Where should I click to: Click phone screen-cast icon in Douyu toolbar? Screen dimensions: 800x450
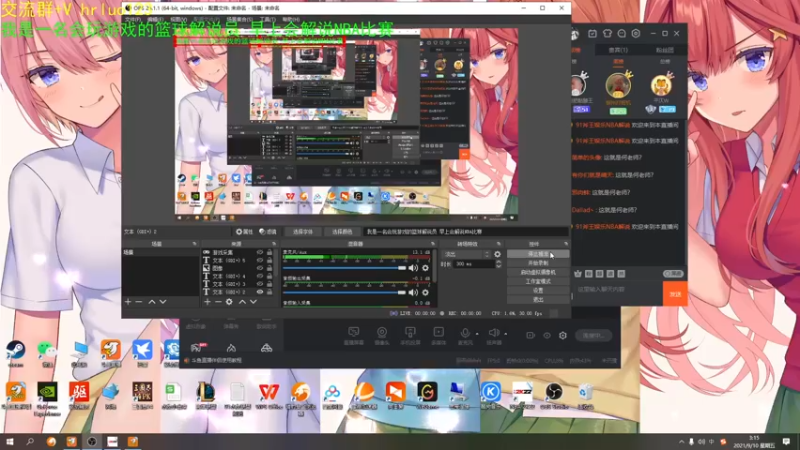click(x=410, y=333)
